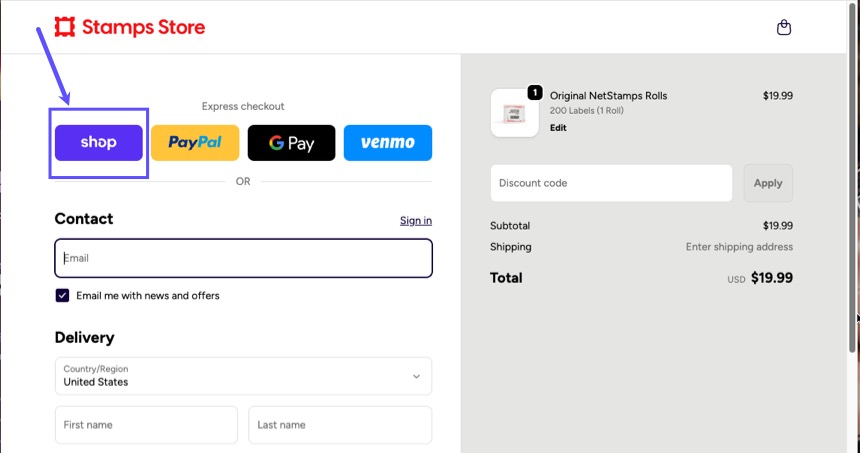Click into the Last name field
Viewport: 860px width, 453px height.
[x=340, y=425]
